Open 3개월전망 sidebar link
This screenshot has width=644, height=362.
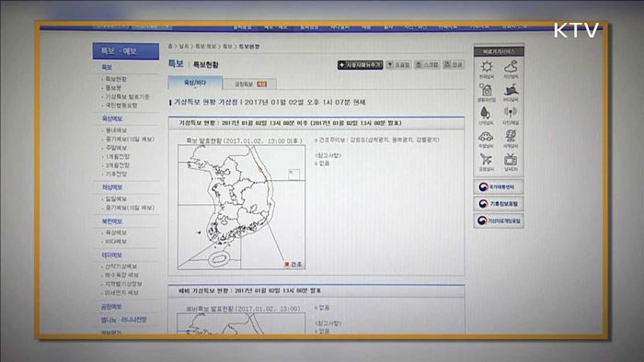click(118, 165)
